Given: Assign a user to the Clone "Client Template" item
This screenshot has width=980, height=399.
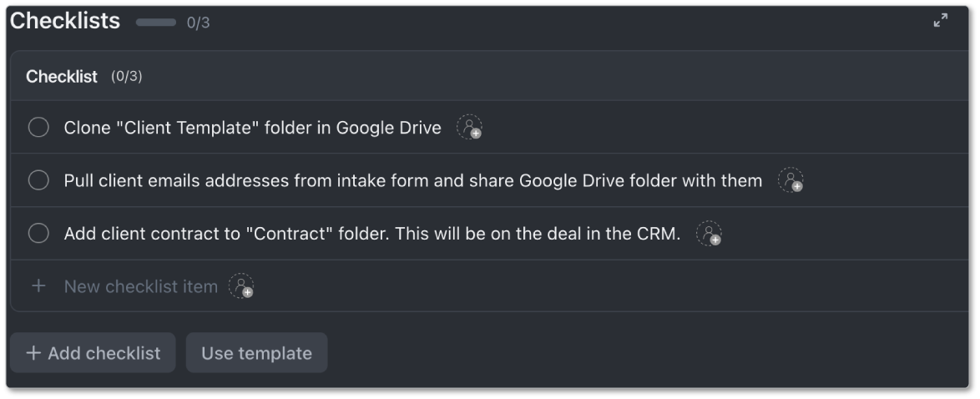Looking at the screenshot, I should [469, 128].
